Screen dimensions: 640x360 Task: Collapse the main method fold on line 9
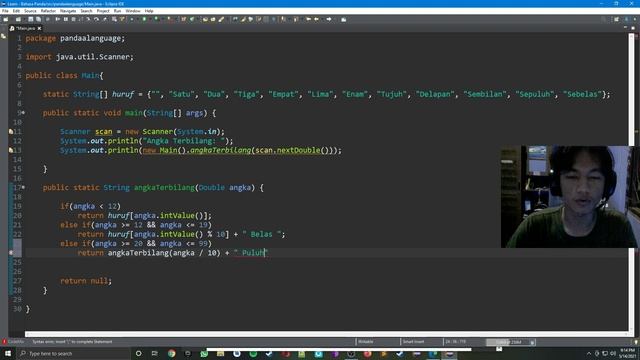23,113
